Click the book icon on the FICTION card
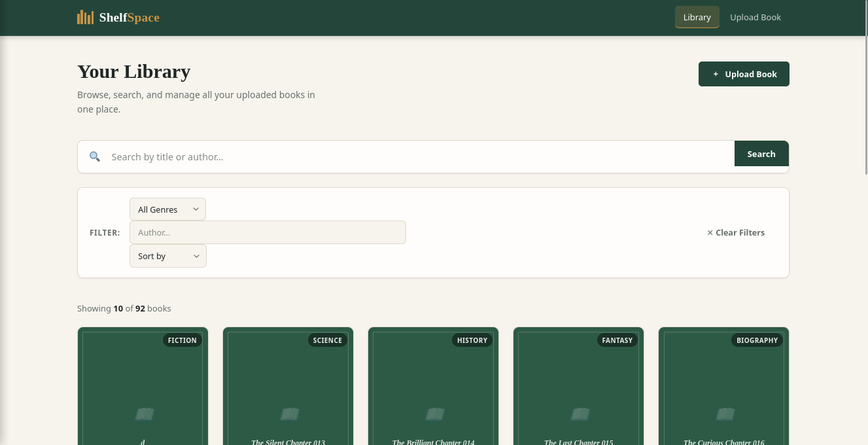868x445 pixels. [x=144, y=414]
